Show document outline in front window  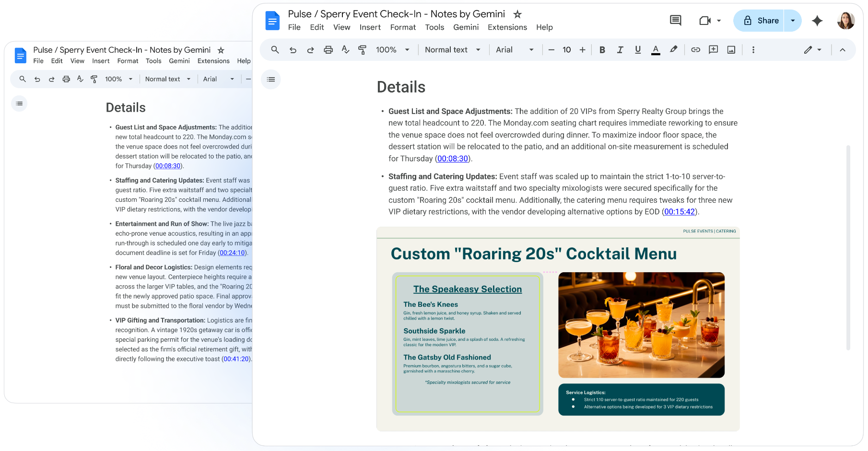[x=271, y=80]
